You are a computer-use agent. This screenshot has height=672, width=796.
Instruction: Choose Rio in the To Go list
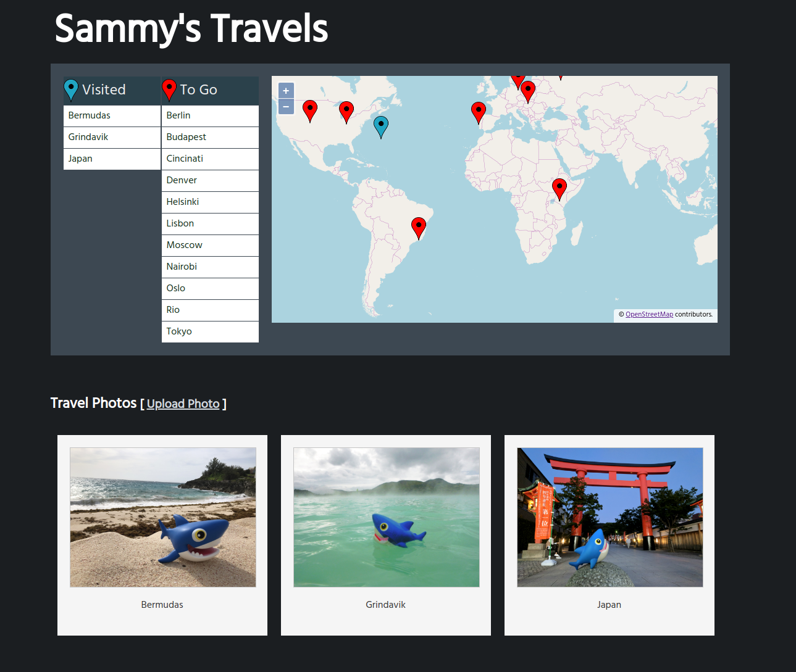pos(210,310)
